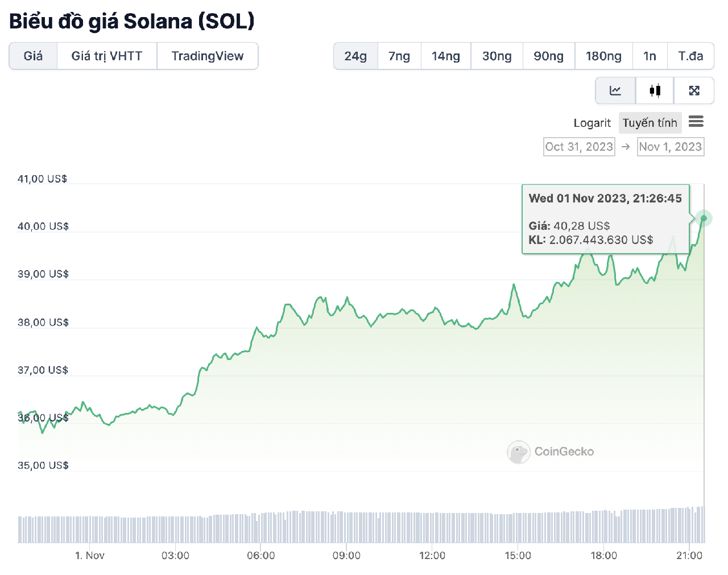Choose the 7ng time range

tap(399, 56)
